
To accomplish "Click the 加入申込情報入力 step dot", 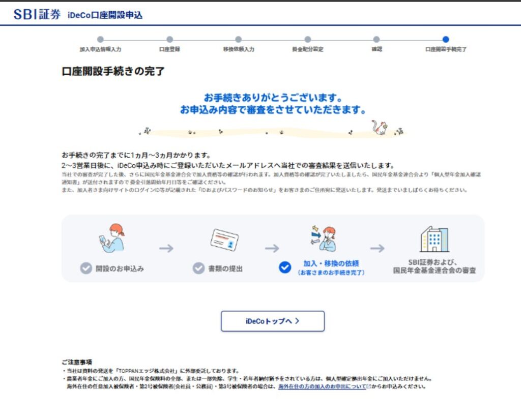I will 100,40.
